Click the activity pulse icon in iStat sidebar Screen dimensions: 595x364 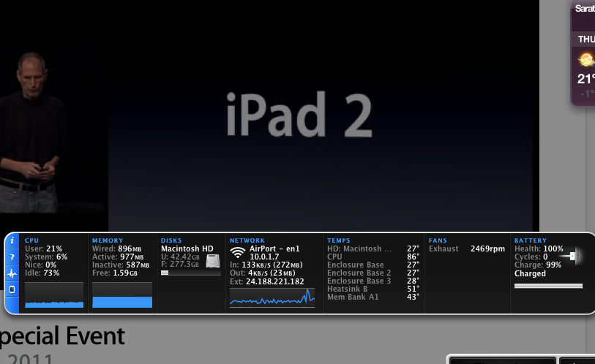click(x=12, y=273)
